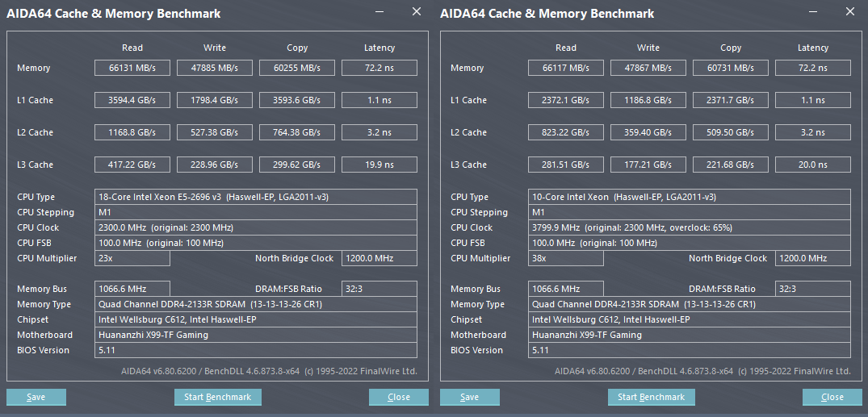
Task: Click the L2 Cache Write 359.40 GB/s value
Action: tap(648, 132)
